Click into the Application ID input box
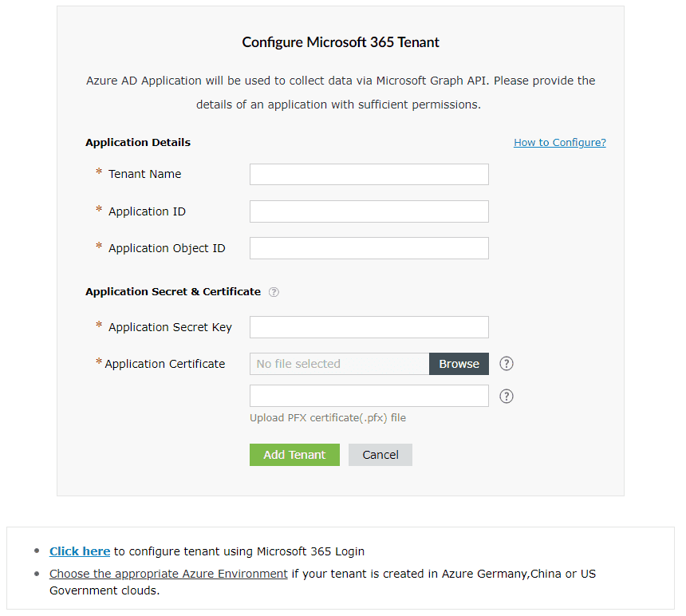The width and height of the screenshot is (686, 616). click(369, 211)
